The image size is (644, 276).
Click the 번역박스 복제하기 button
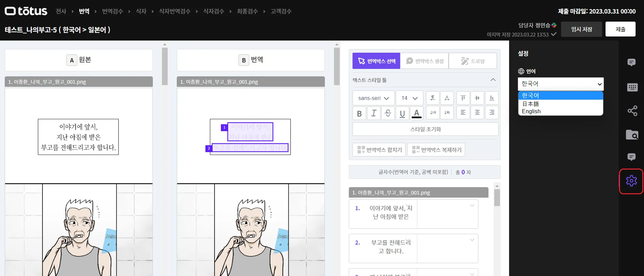[436, 150]
